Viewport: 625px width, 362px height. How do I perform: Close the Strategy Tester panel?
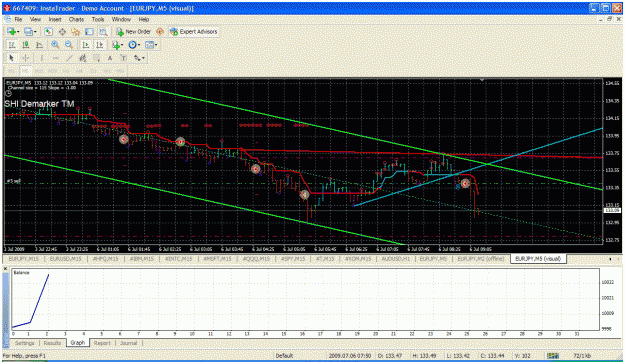click(x=6, y=269)
